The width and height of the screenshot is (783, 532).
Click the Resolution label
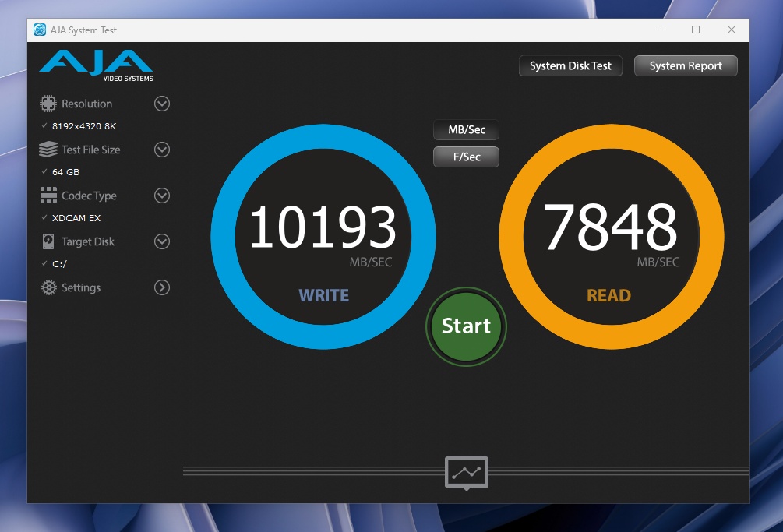coord(87,104)
